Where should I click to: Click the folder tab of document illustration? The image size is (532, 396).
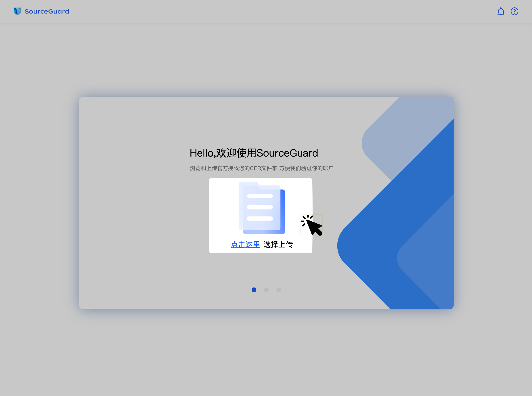[x=249, y=184]
